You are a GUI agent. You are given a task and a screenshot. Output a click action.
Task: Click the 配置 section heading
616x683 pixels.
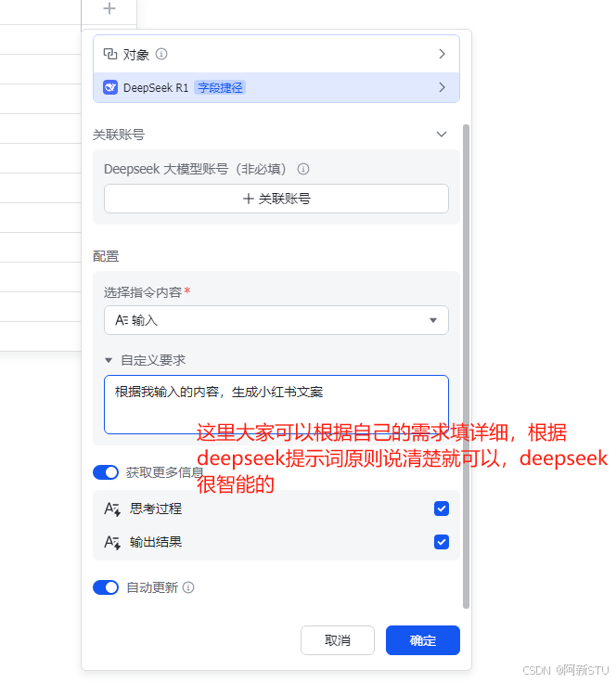click(x=106, y=256)
